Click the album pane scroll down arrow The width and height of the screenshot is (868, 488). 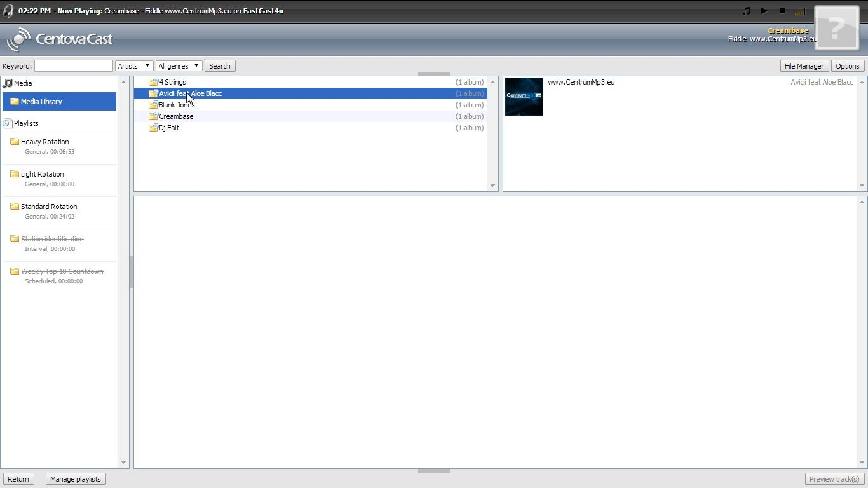point(862,186)
